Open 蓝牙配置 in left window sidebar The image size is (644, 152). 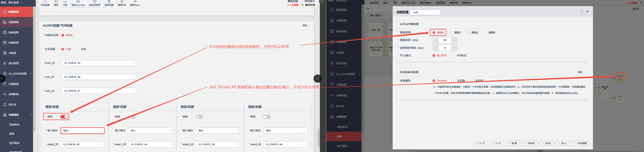16,63
